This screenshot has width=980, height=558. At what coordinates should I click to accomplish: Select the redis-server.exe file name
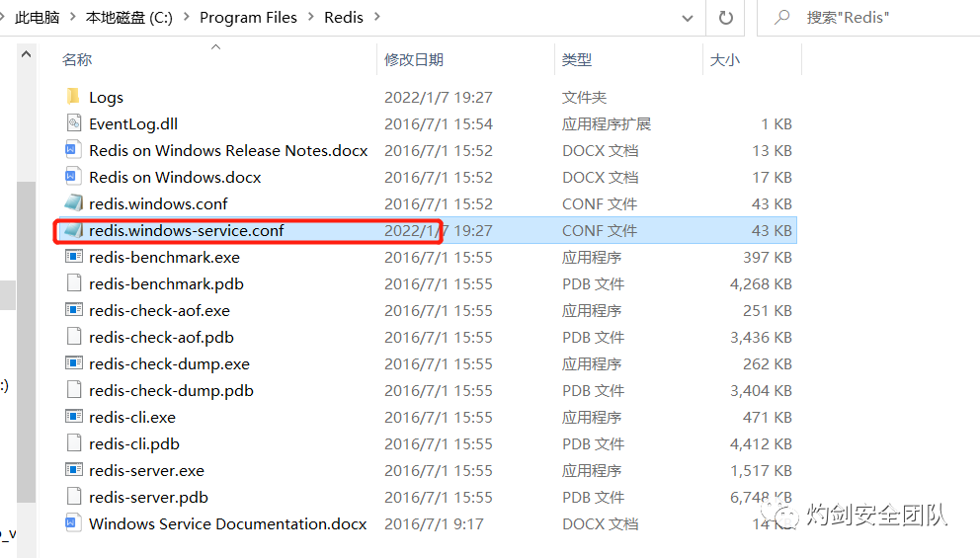tap(147, 470)
